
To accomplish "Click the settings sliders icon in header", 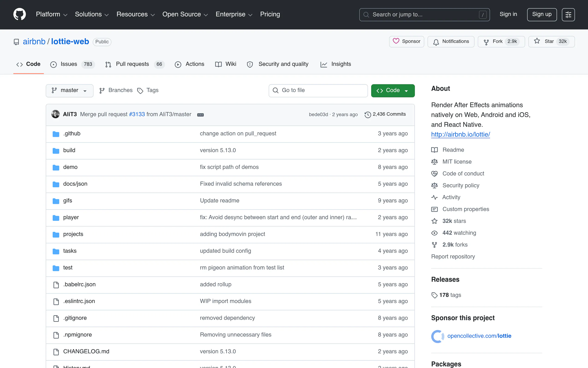I will [x=568, y=14].
